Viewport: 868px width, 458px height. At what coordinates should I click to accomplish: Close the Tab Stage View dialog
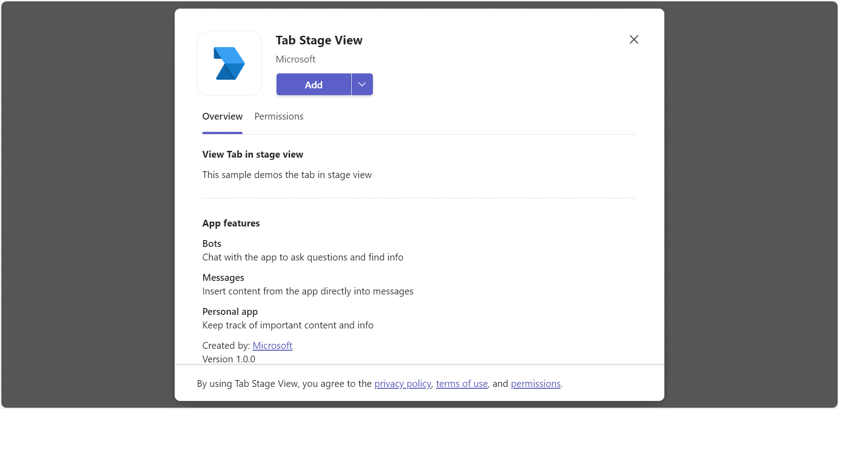click(633, 39)
